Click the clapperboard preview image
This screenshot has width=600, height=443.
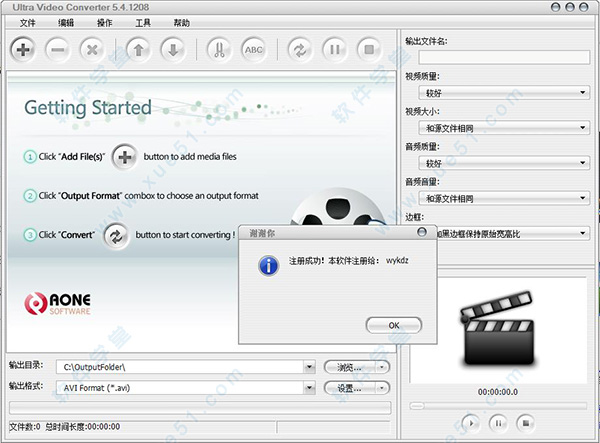click(x=497, y=328)
